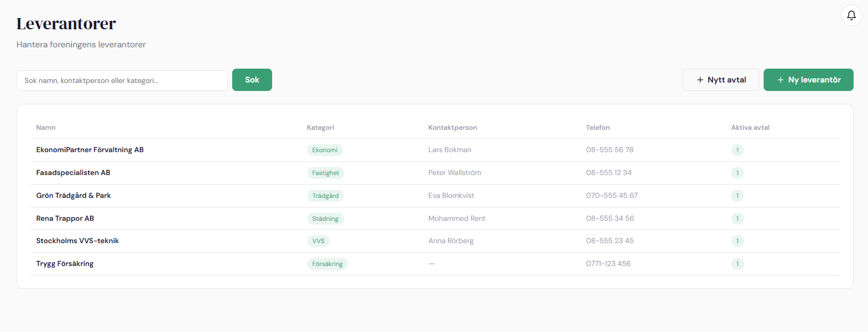Click active contracts badge for Trygg Försäkring
The image size is (868, 332).
(x=737, y=264)
